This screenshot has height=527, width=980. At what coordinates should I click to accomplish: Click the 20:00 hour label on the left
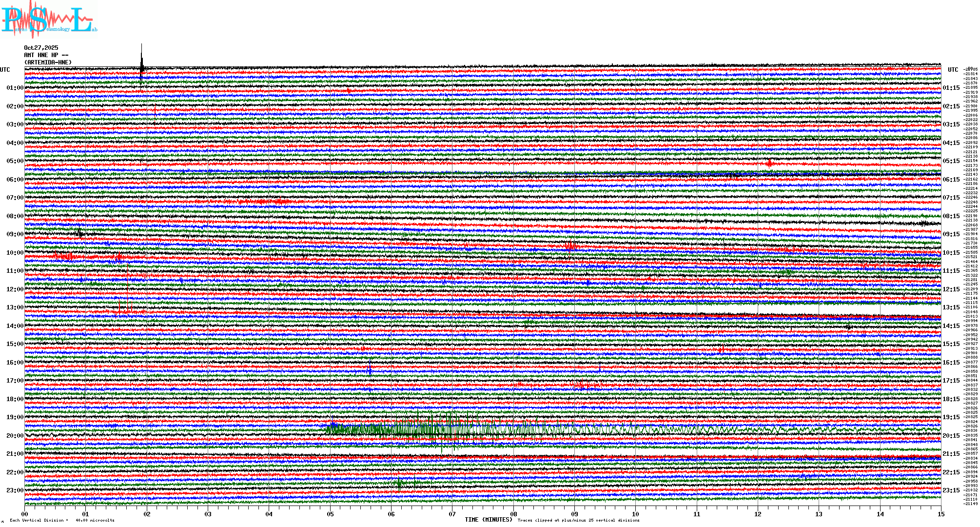[15, 436]
